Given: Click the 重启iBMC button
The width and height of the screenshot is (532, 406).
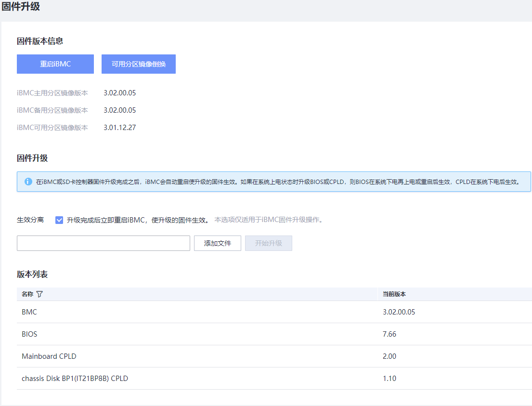Looking at the screenshot, I should [x=55, y=64].
